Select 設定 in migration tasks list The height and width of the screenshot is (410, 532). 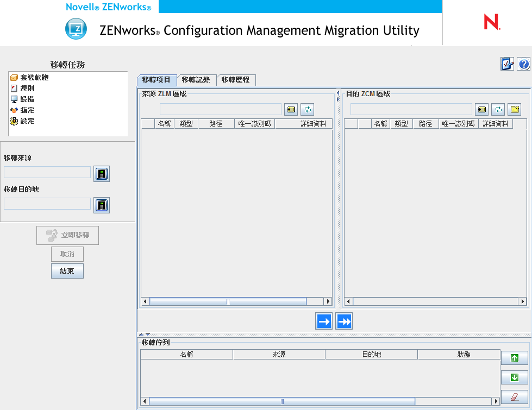click(x=27, y=121)
